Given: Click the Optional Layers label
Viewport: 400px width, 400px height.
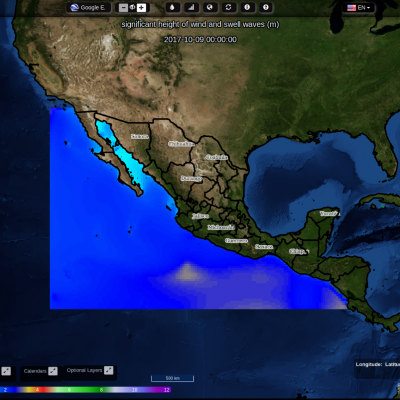Looking at the screenshot, I should click(84, 370).
